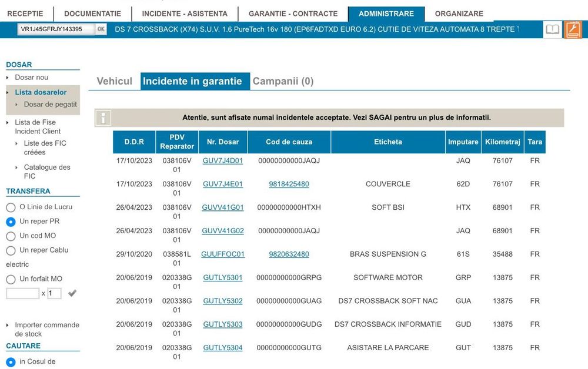Expand 'Lista dosarelor' sidebar arrow

8,92
